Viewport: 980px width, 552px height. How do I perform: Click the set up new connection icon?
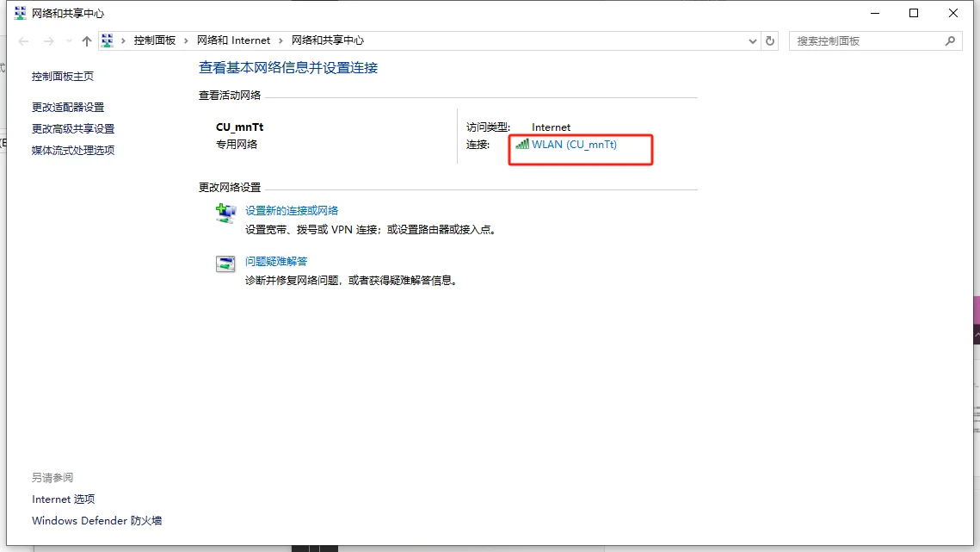coord(225,213)
